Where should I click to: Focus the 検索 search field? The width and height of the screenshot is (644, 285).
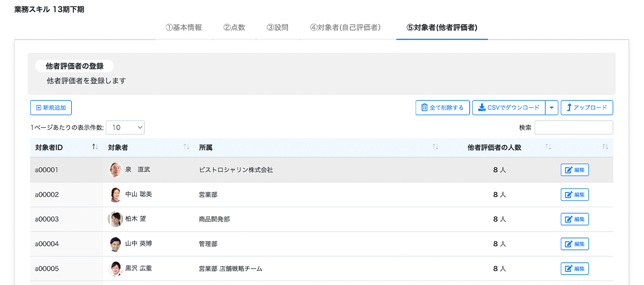coord(574,128)
